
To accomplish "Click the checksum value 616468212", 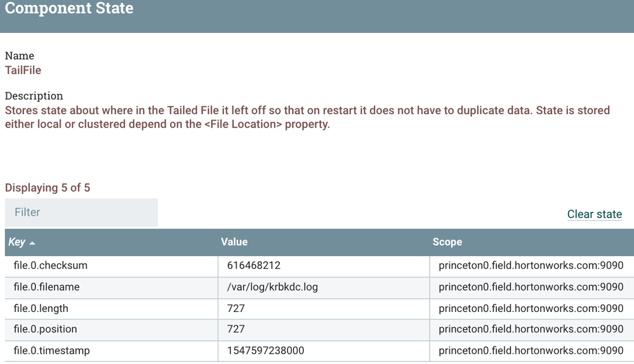I will click(x=254, y=266).
